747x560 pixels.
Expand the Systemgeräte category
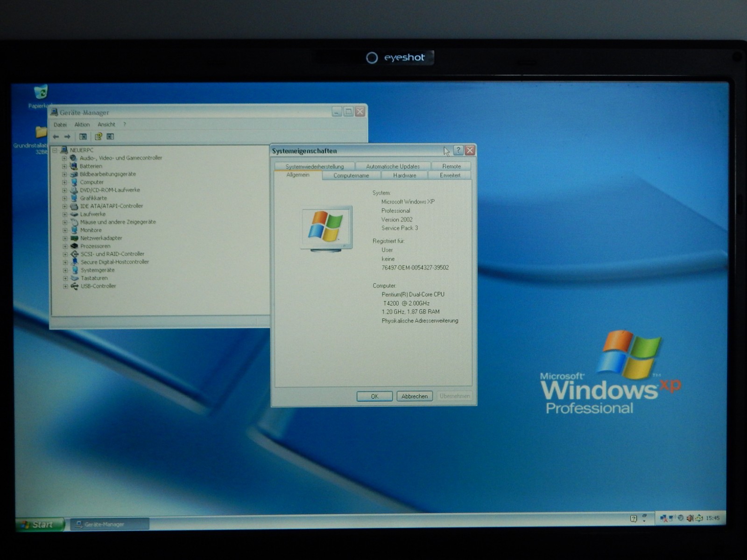point(65,270)
